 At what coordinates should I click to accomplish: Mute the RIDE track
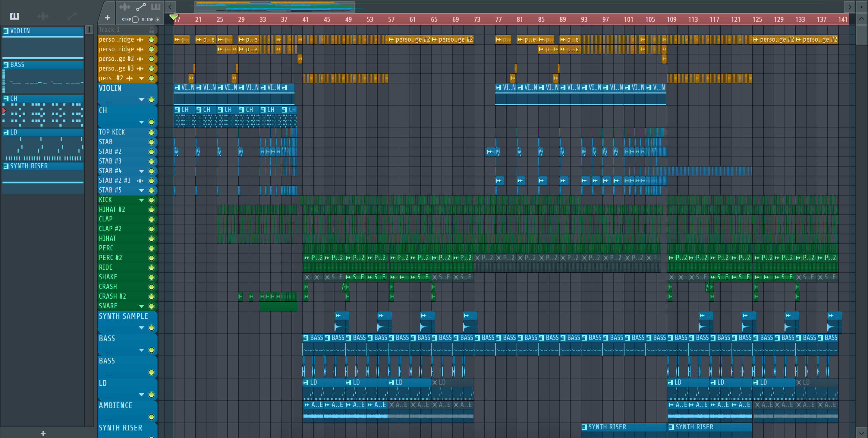(152, 268)
